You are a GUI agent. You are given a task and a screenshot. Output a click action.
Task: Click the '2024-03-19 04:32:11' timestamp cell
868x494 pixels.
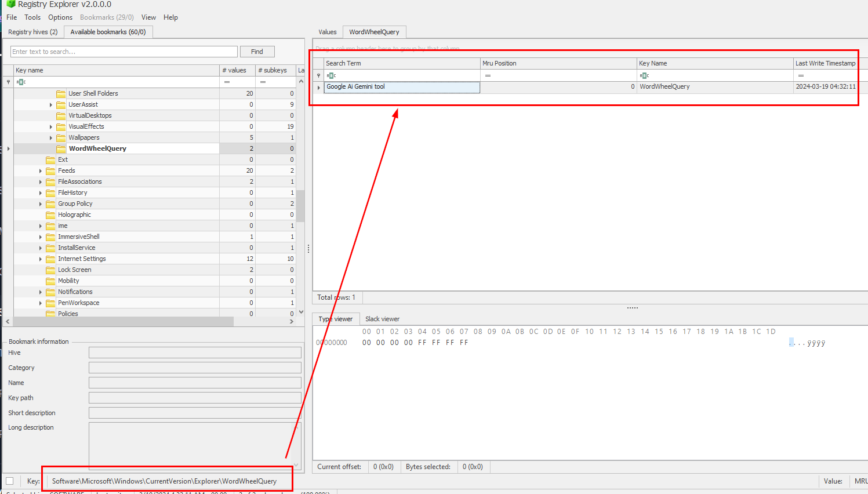826,87
